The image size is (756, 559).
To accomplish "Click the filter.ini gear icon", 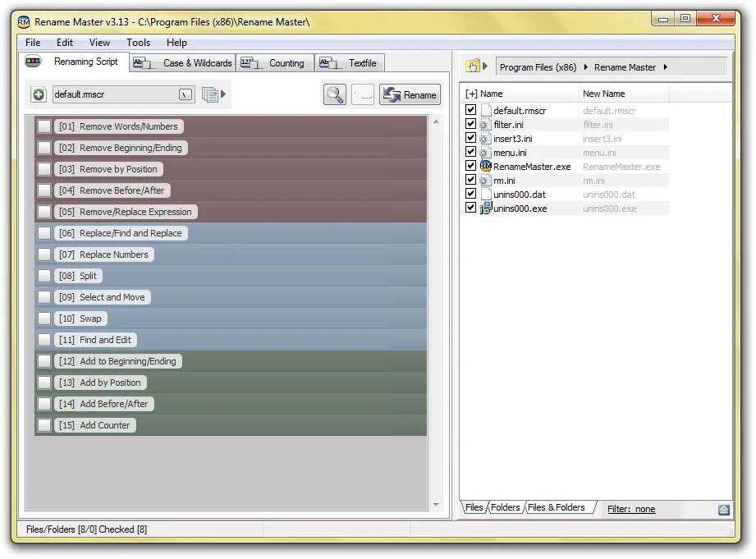I will [x=485, y=125].
